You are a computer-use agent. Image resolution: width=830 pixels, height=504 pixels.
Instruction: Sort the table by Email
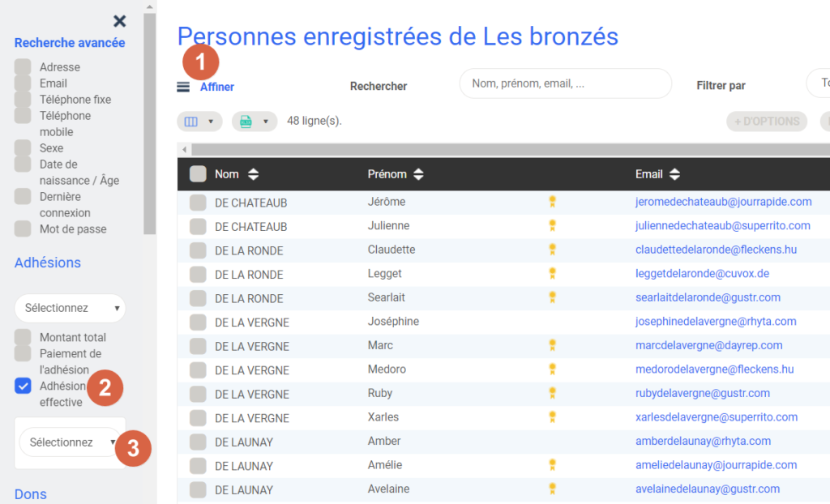(674, 174)
